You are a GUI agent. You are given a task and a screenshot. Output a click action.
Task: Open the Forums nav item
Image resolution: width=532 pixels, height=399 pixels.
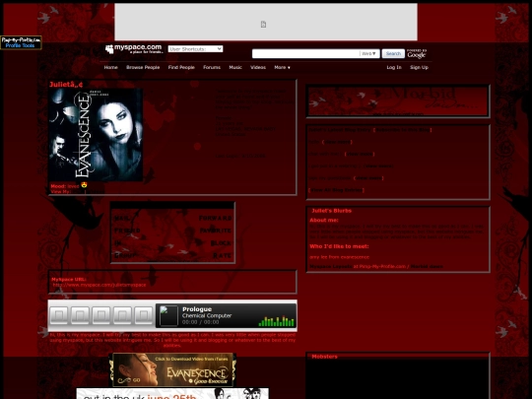pyautogui.click(x=212, y=68)
